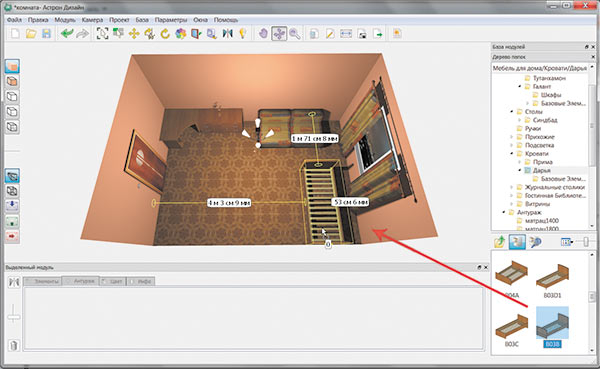Open the colorful flower materials icon

(x=181, y=34)
